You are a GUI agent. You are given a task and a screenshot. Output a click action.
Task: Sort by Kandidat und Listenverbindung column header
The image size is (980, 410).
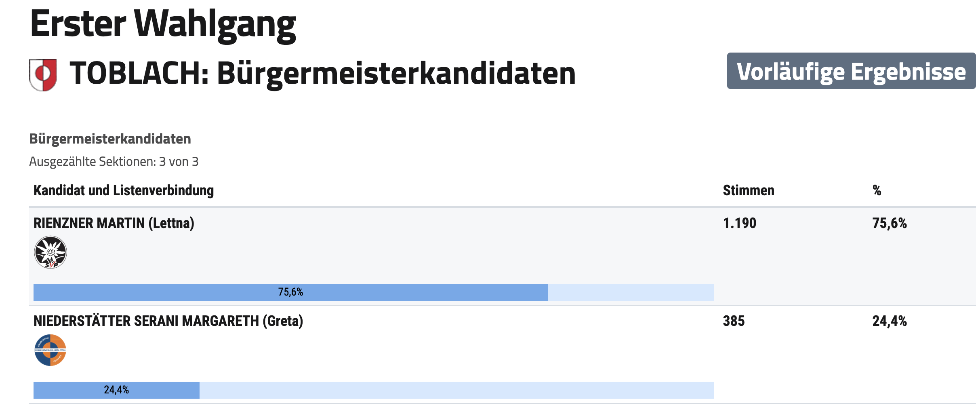[124, 190]
